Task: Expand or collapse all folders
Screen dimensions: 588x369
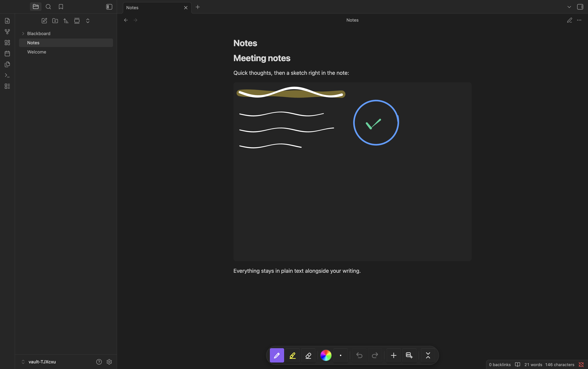Action: click(88, 21)
